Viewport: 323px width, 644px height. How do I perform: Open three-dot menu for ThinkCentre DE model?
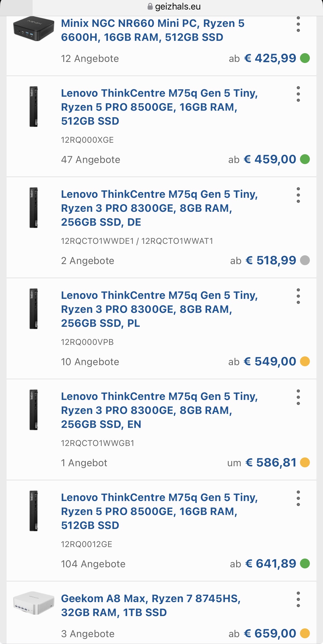pos(298,195)
